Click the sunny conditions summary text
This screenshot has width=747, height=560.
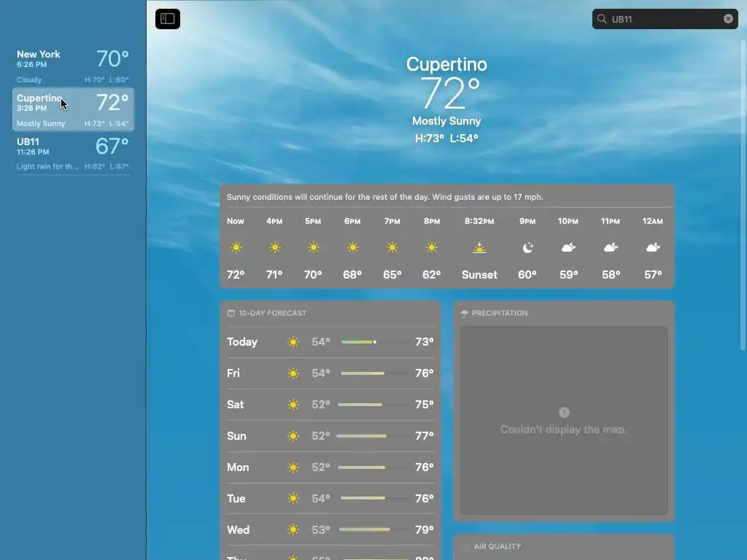[385, 197]
